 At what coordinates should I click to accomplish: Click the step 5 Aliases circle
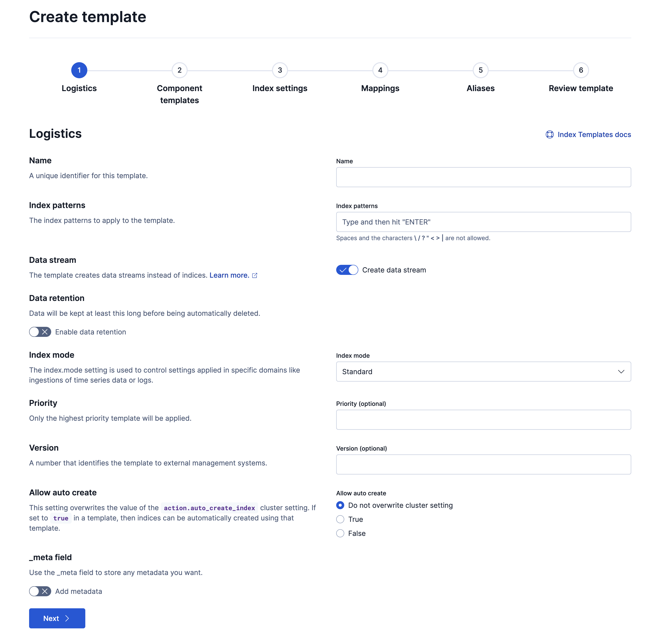[x=480, y=70]
